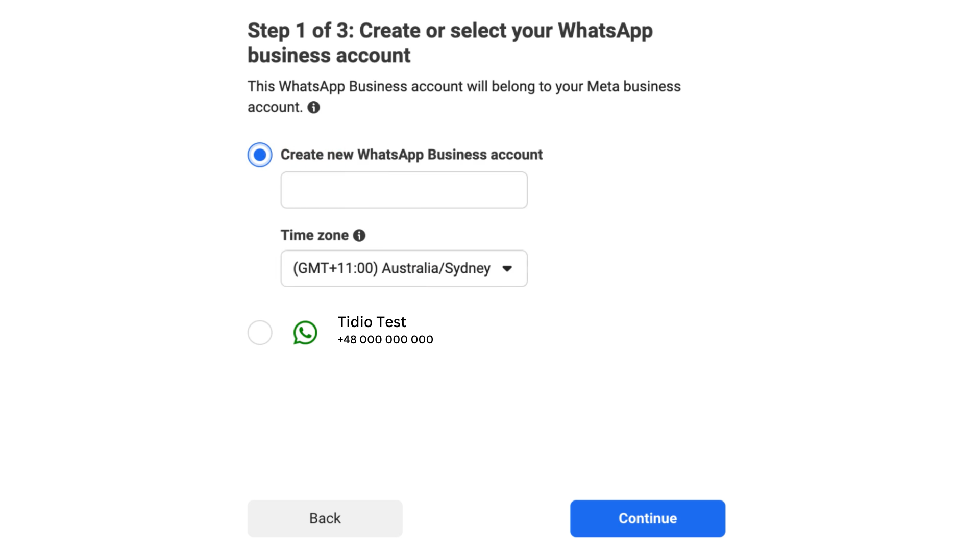Click the (GMT+11:00) text in combo box
980x551 pixels.
[335, 268]
